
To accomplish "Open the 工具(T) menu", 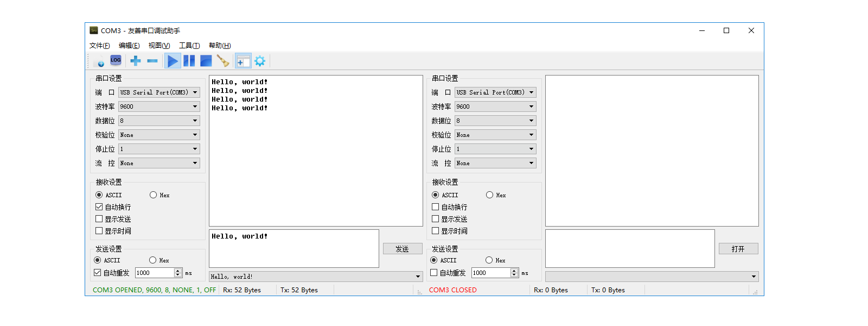I will tap(189, 46).
